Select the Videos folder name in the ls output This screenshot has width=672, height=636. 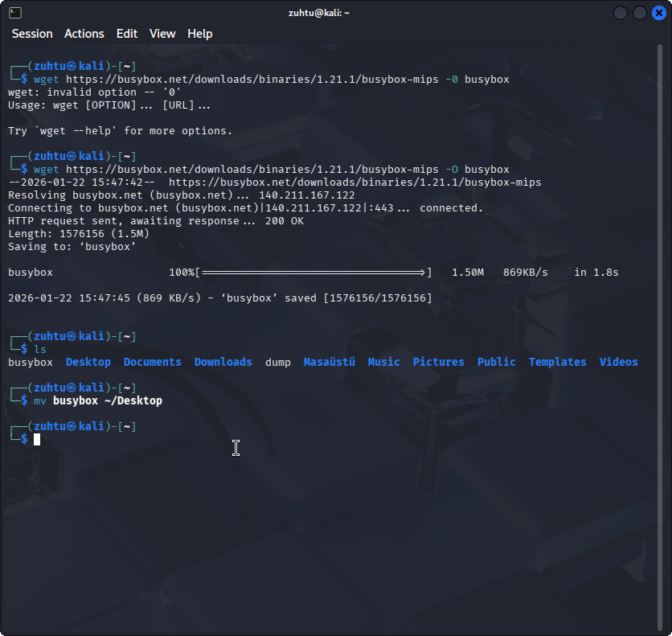pos(618,362)
